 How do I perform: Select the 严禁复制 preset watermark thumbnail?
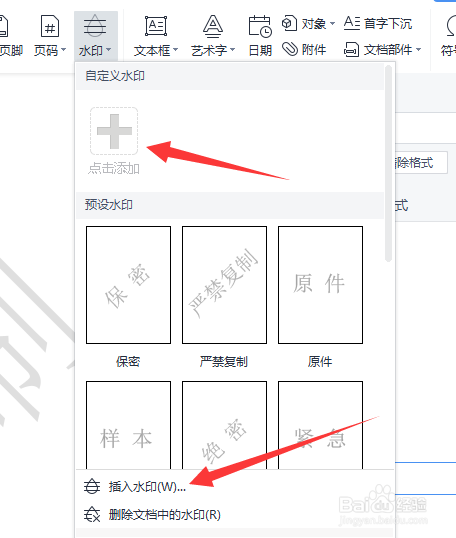click(224, 285)
